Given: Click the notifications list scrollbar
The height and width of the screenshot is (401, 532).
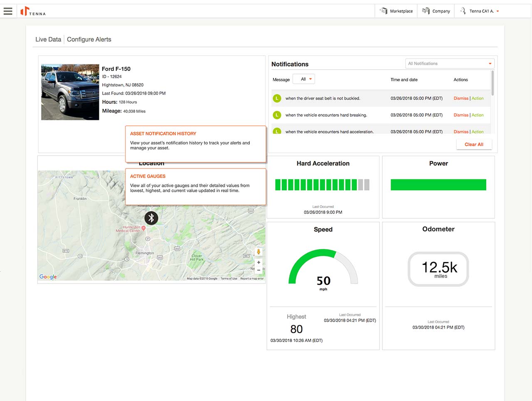Looking at the screenshot, I should pos(493,83).
